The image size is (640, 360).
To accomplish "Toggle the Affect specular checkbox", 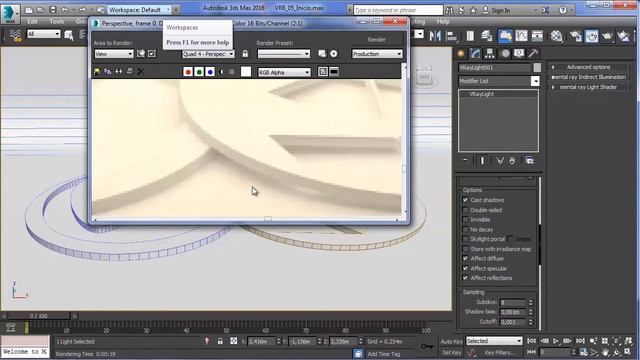I will pos(465,268).
